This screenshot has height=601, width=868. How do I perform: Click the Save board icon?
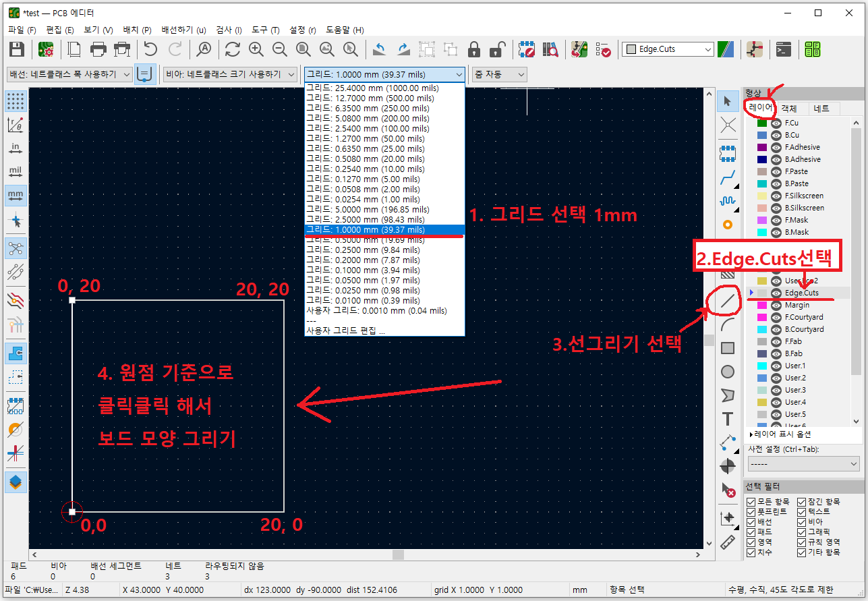pyautogui.click(x=16, y=49)
